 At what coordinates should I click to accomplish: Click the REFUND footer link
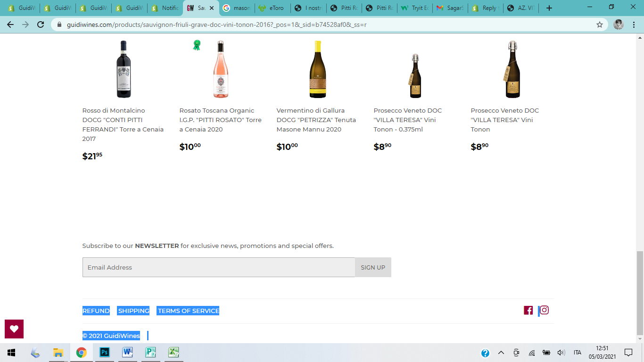tap(96, 311)
